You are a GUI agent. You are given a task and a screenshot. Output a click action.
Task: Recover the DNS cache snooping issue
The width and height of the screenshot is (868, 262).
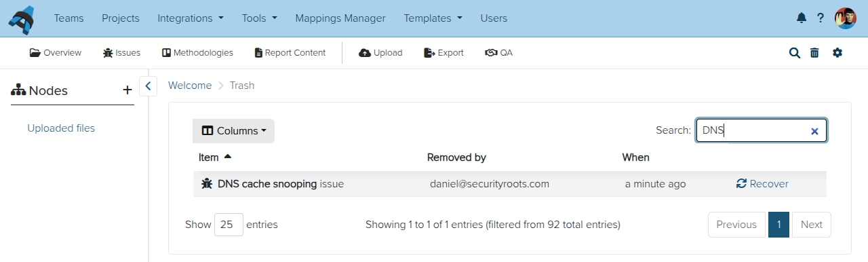click(762, 184)
